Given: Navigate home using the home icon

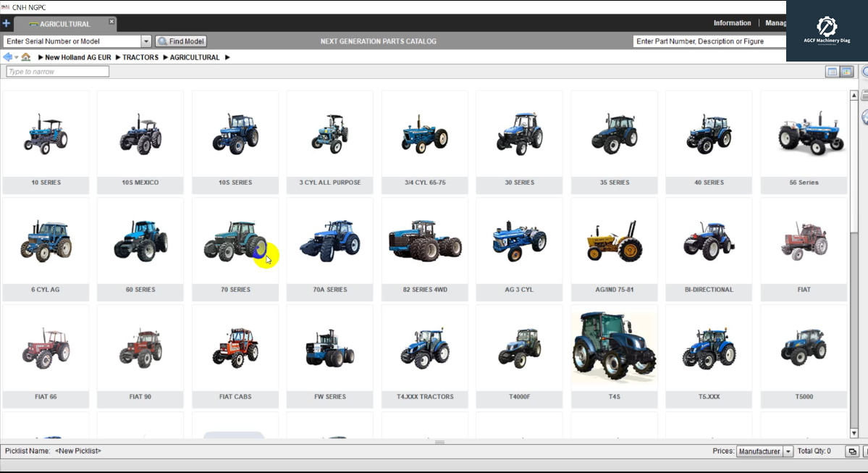Looking at the screenshot, I should (25, 57).
